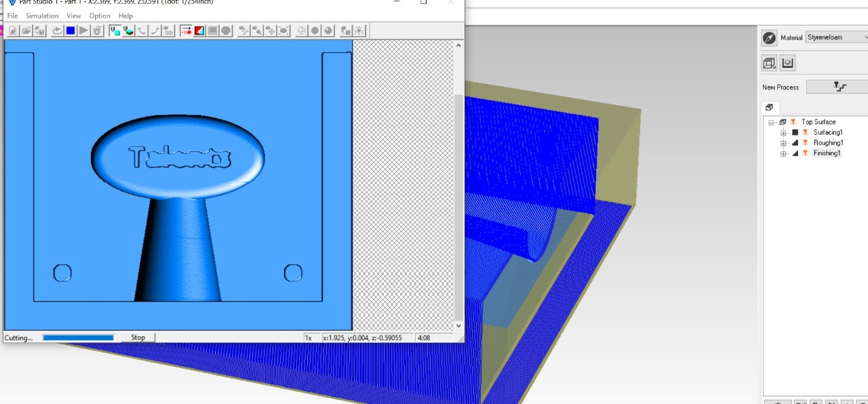The width and height of the screenshot is (868, 404).
Task: Click the wireframe sphere render icon
Action: point(302,31)
